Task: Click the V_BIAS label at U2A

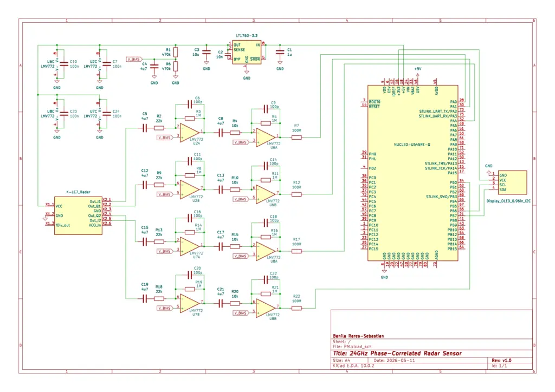Action: pyautogui.click(x=165, y=138)
